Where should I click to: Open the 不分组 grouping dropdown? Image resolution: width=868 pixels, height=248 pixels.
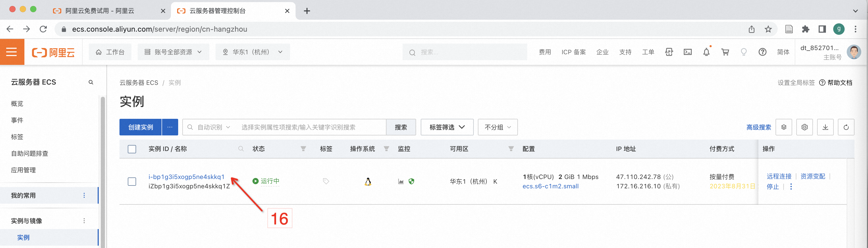pyautogui.click(x=497, y=127)
